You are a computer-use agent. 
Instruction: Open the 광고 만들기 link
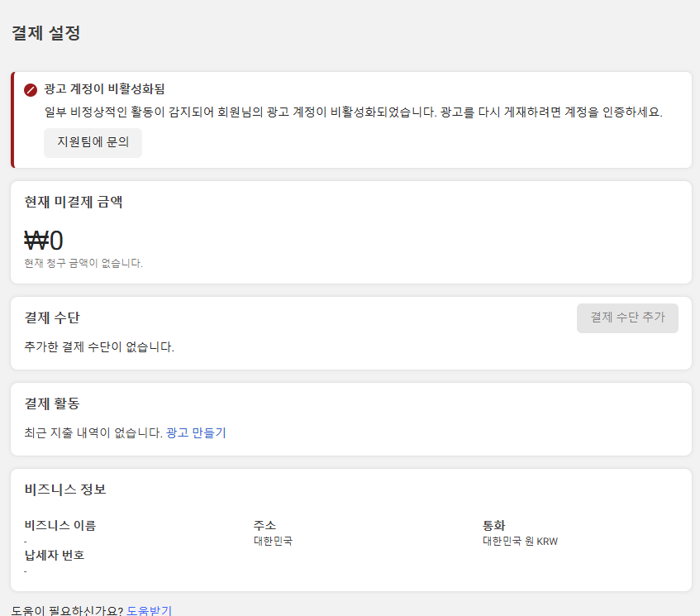(196, 432)
